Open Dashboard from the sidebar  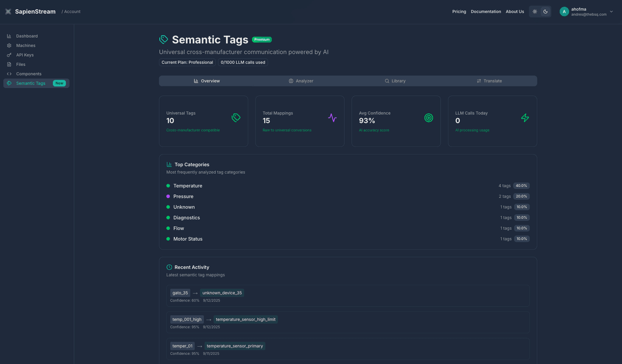pyautogui.click(x=26, y=36)
